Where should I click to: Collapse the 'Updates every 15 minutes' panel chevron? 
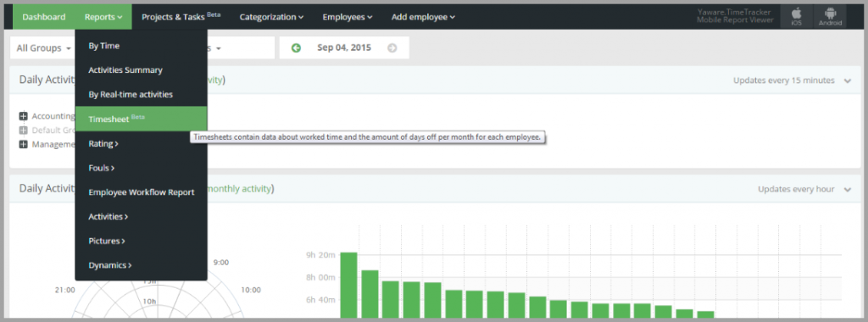tap(848, 80)
